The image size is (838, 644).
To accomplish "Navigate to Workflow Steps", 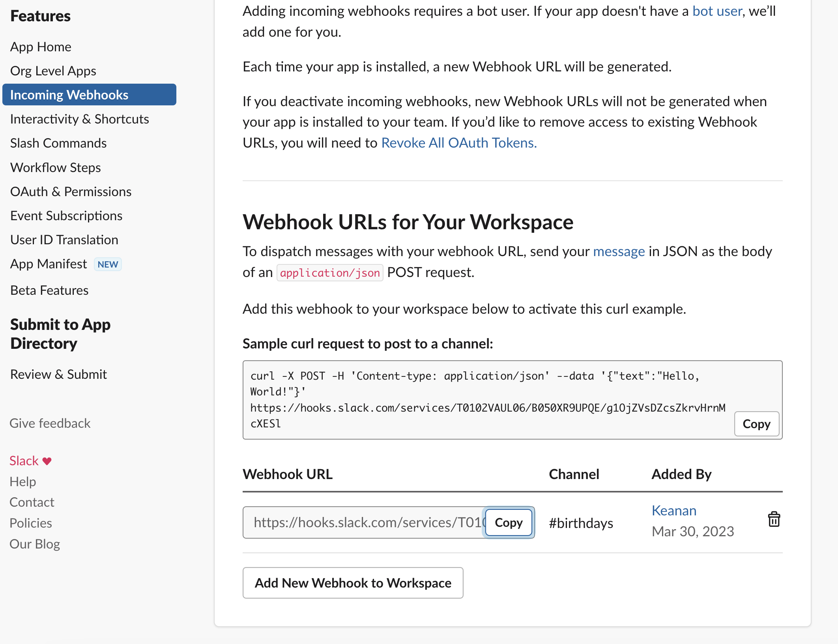I will click(x=56, y=168).
